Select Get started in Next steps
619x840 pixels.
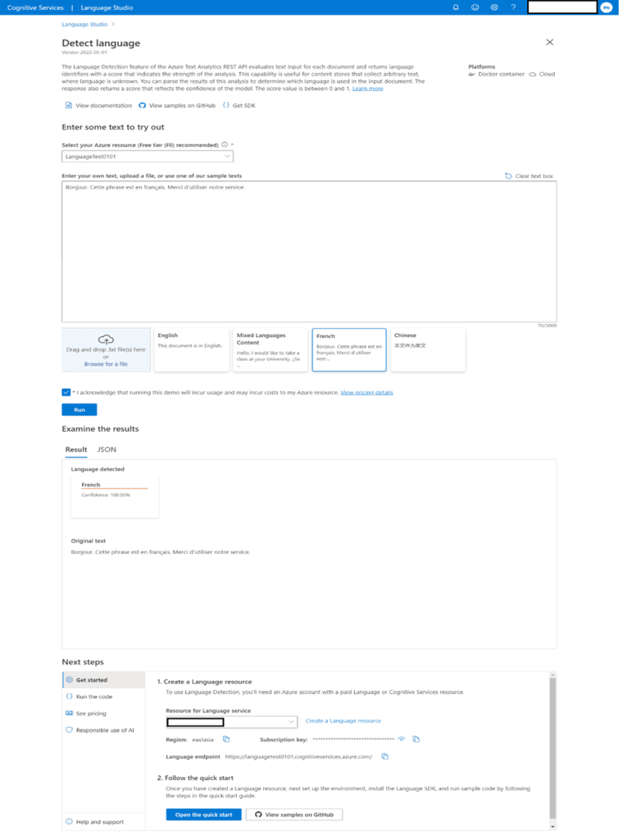tap(104, 680)
